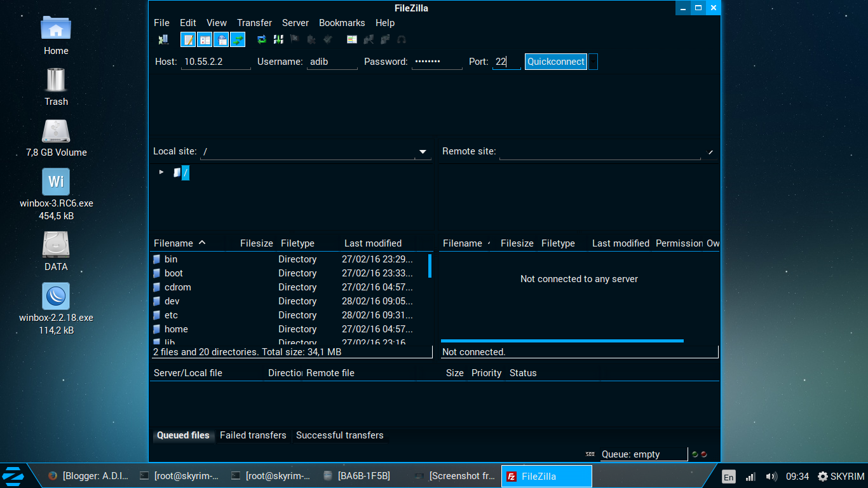Open the 7,8 GB Volume desktop icon

56,131
